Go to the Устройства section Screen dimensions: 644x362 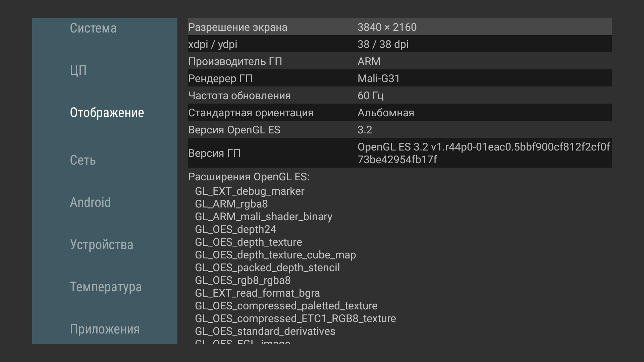(101, 245)
